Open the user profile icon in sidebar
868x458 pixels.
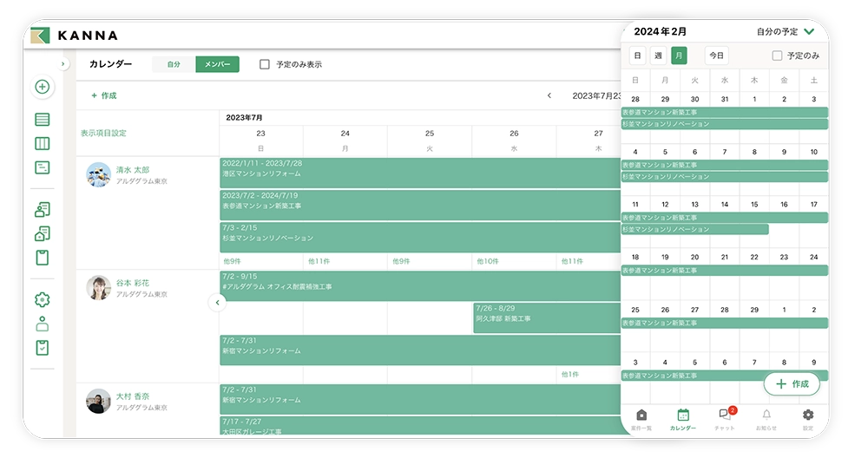click(x=42, y=324)
